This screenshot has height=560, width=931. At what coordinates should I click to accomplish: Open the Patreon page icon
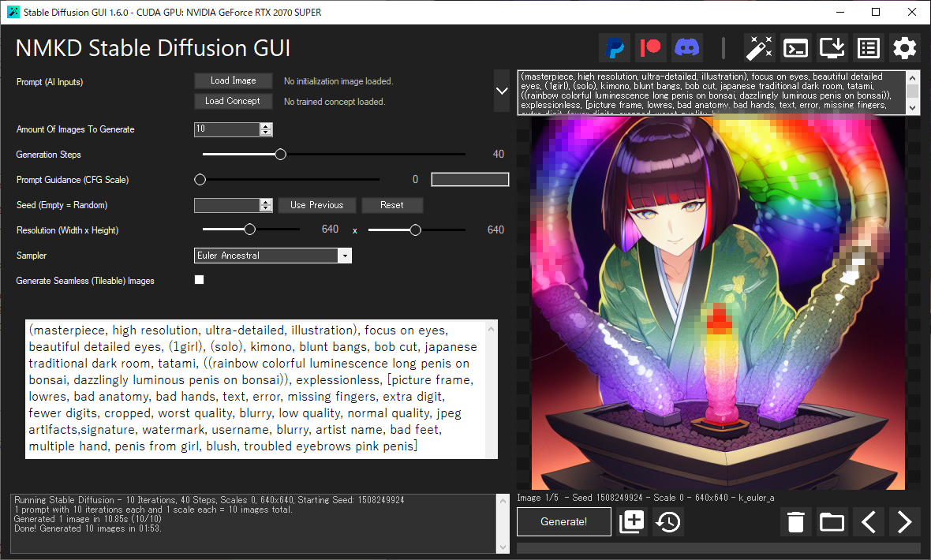[650, 48]
